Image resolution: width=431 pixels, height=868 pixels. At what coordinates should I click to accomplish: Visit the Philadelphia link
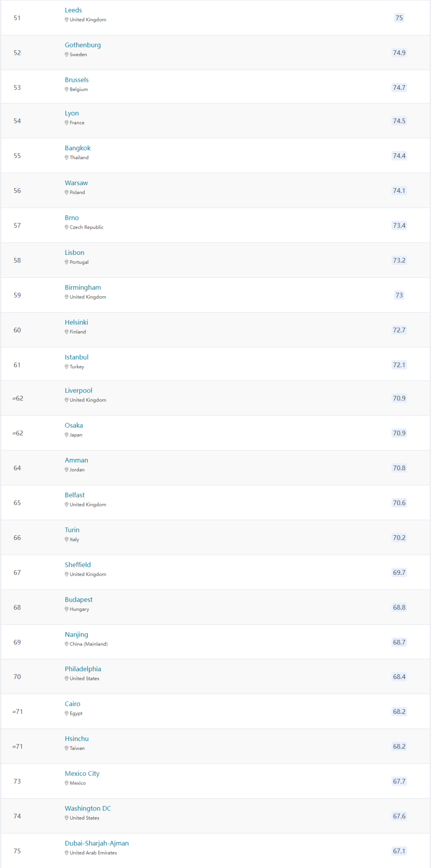coord(83,669)
